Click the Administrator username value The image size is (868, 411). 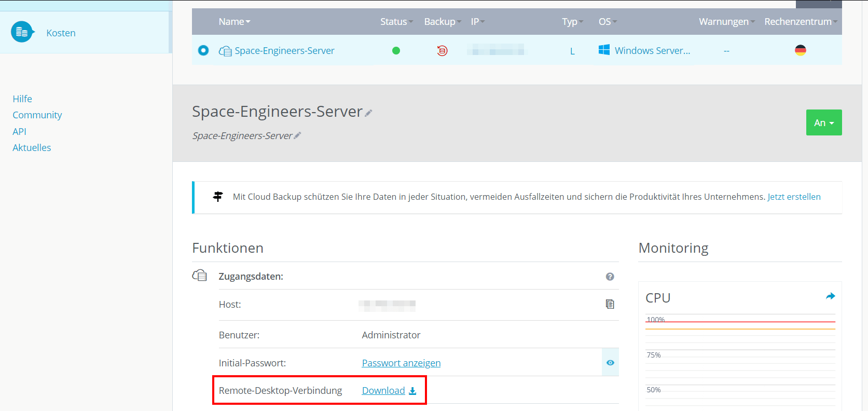[x=391, y=335]
